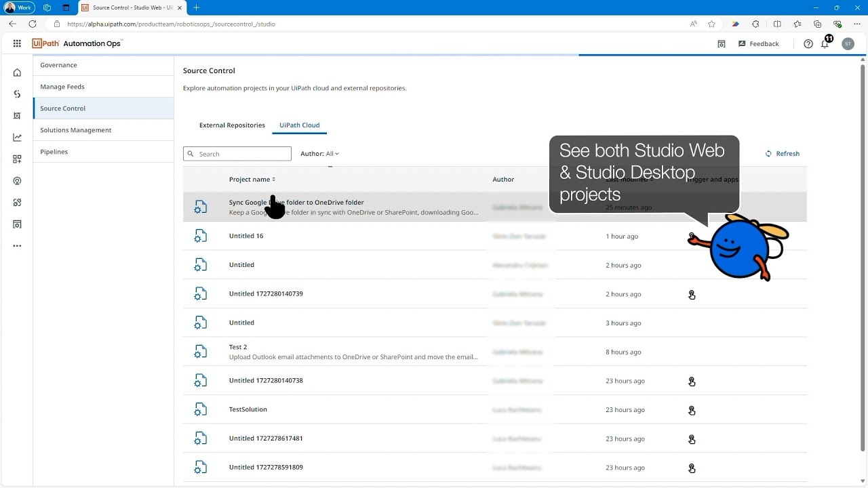Expand the Author: All filter dropdown
Viewport: 868px width, 488px height.
click(x=319, y=154)
